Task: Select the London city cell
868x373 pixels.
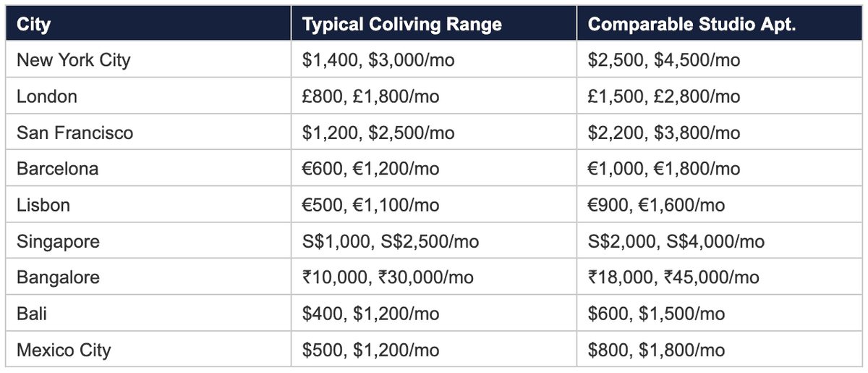Action: coord(47,96)
